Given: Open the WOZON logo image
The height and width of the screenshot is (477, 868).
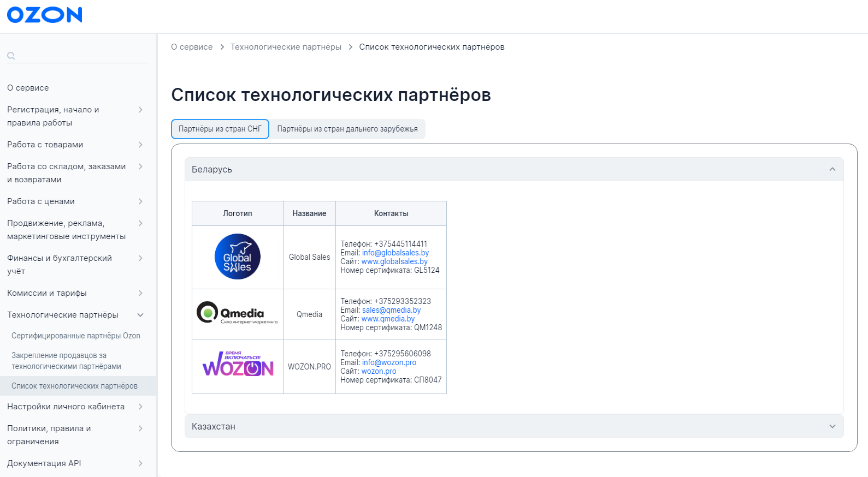Looking at the screenshot, I should coord(238,364).
